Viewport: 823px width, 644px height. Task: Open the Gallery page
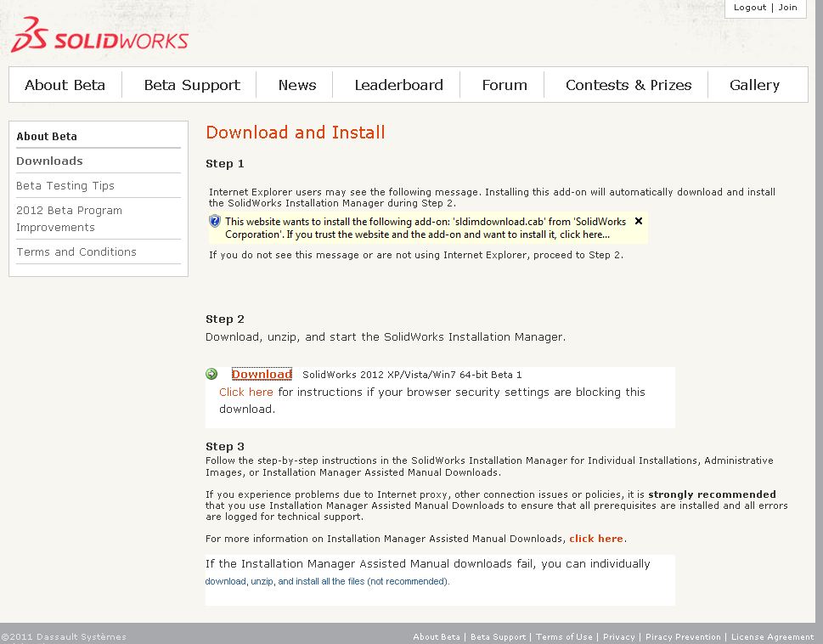coord(754,85)
